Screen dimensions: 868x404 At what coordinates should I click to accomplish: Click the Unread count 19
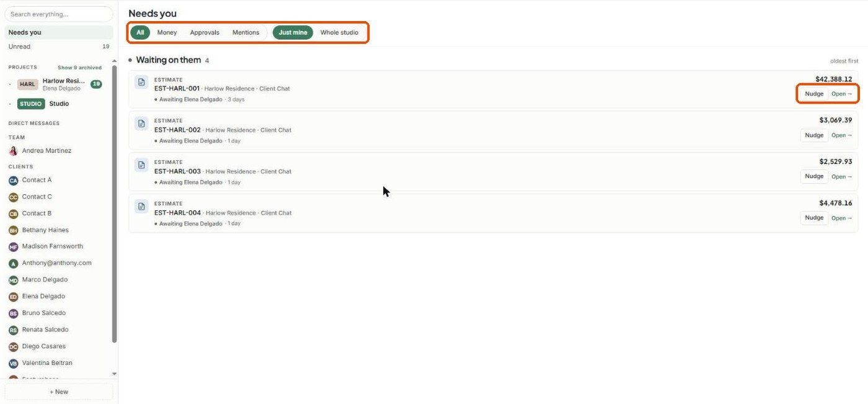(105, 47)
